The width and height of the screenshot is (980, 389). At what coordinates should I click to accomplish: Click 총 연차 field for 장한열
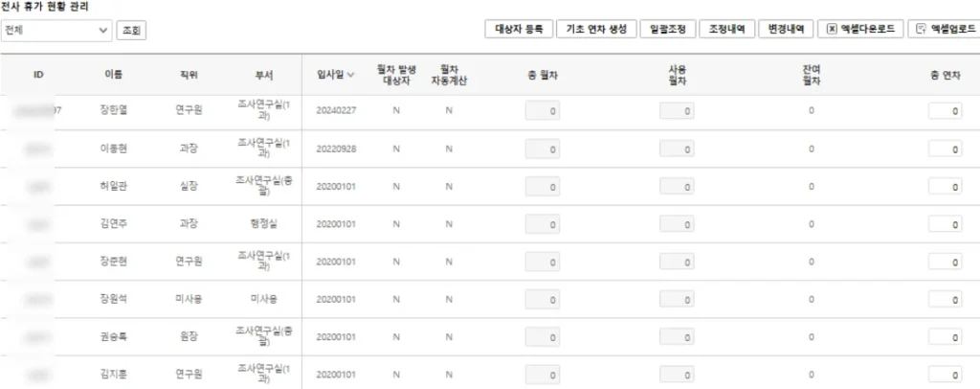[946, 111]
